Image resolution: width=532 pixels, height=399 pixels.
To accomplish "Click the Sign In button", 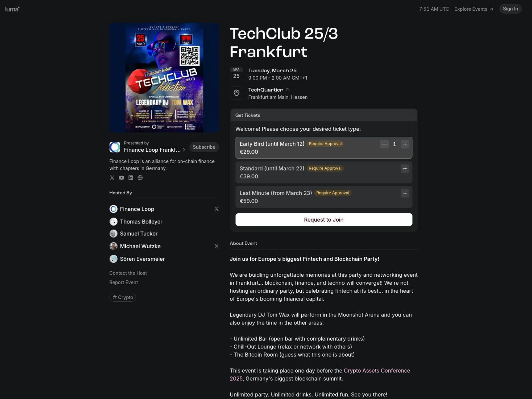I will 510,9.
